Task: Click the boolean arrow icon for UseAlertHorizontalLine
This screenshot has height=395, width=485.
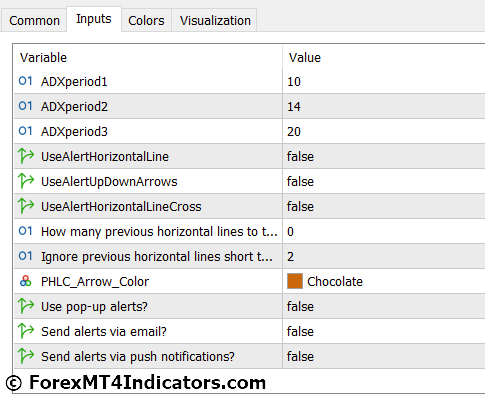Action: point(26,156)
